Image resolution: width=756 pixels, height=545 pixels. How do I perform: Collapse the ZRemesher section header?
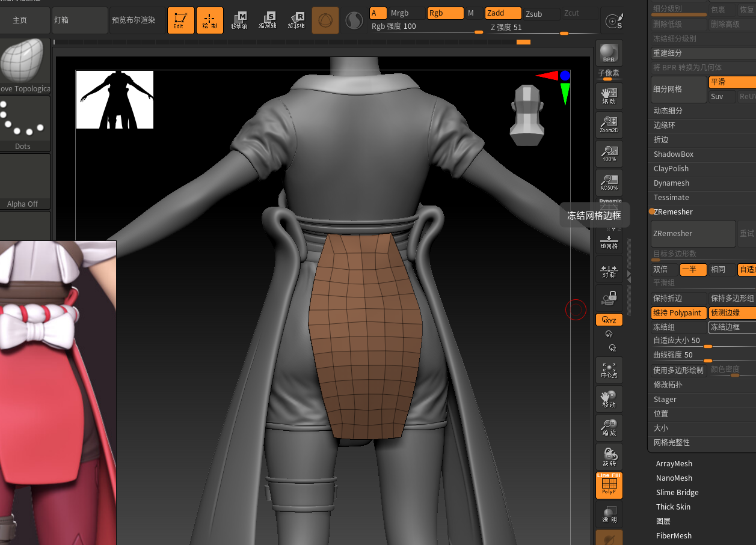click(673, 212)
